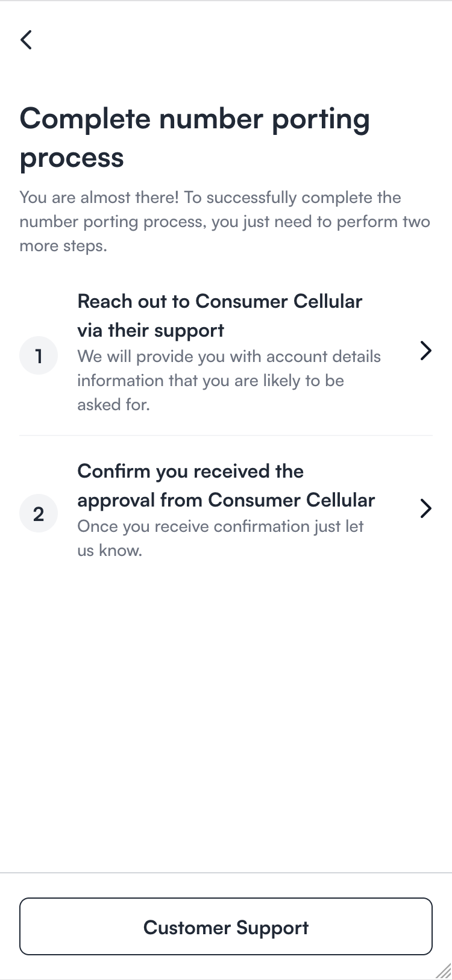Image resolution: width=452 pixels, height=980 pixels.
Task: Open step 1 via its right chevron
Action: click(425, 351)
